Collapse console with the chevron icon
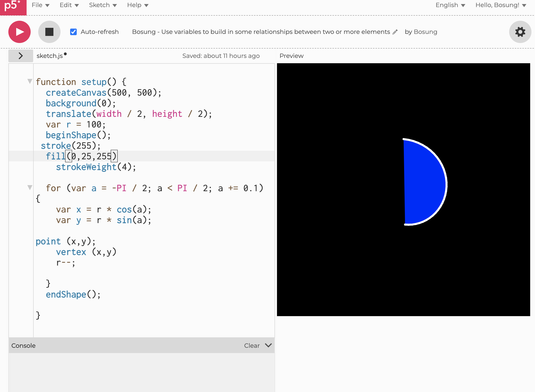The height and width of the screenshot is (392, 535). [268, 345]
